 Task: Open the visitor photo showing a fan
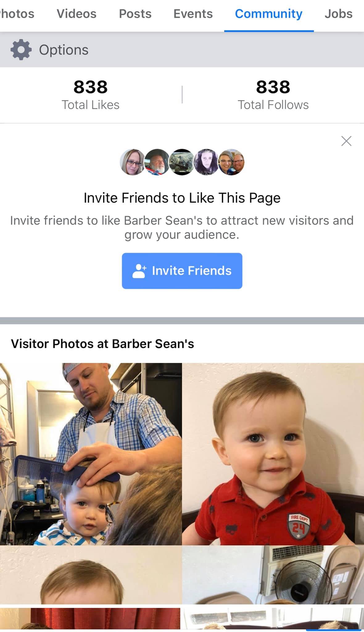point(273,575)
